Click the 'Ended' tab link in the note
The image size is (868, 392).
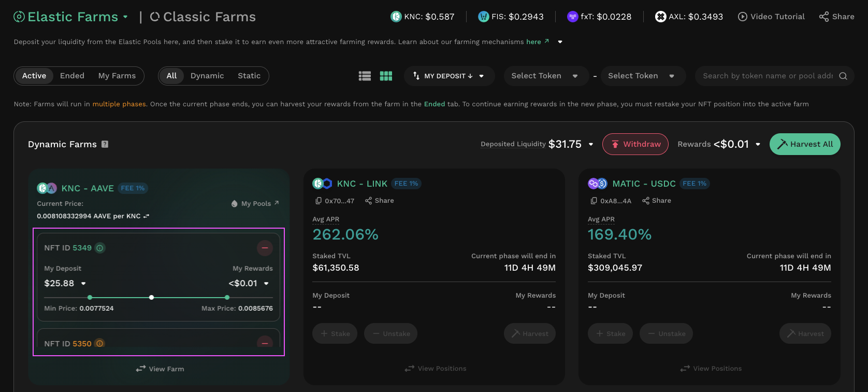pyautogui.click(x=435, y=104)
